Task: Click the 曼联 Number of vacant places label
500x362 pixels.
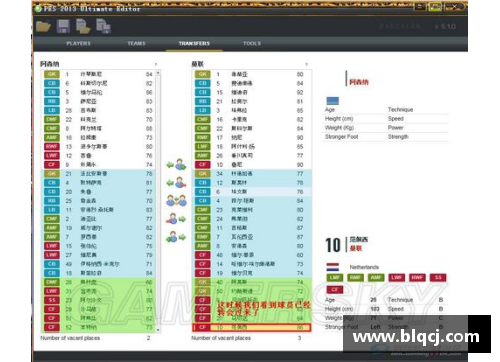Action: click(x=221, y=338)
